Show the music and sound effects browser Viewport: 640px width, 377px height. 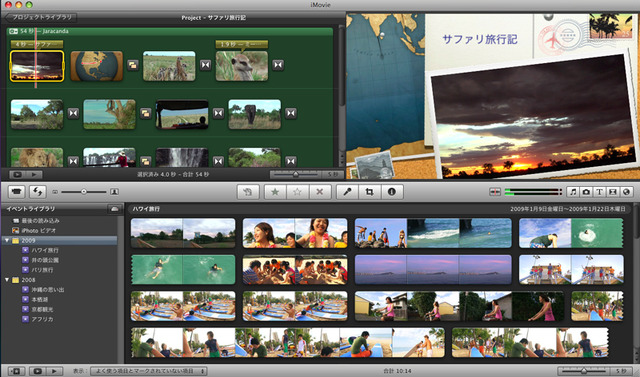point(573,192)
